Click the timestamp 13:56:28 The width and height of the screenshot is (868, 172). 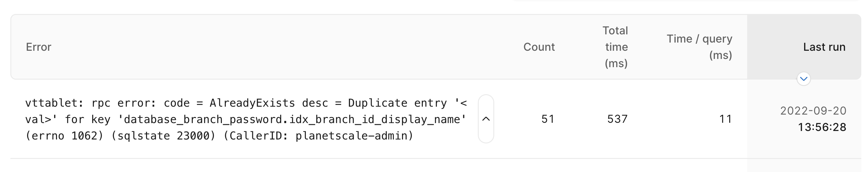click(x=822, y=127)
